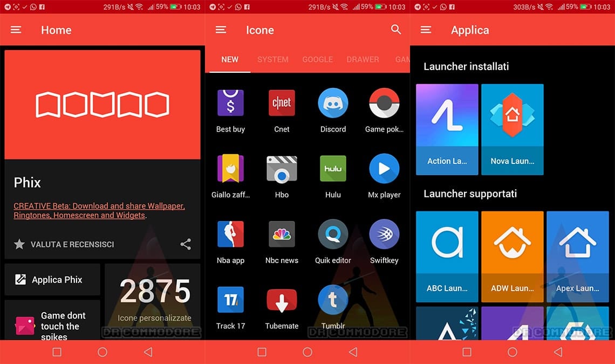Viewport: 615px width, 364px height.
Task: Tap the Launcher installati heading
Action: pos(466,66)
